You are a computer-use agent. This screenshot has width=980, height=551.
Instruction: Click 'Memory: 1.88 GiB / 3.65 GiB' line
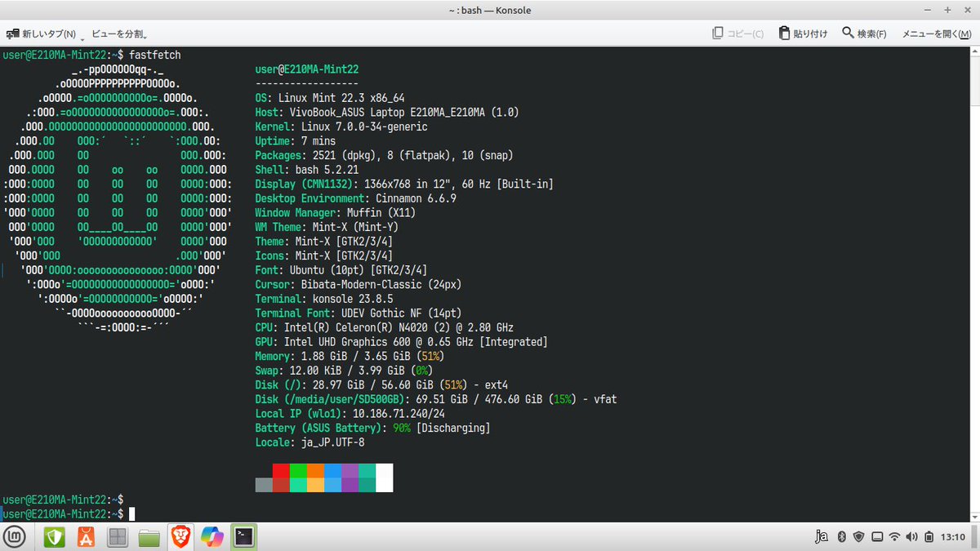[350, 357]
